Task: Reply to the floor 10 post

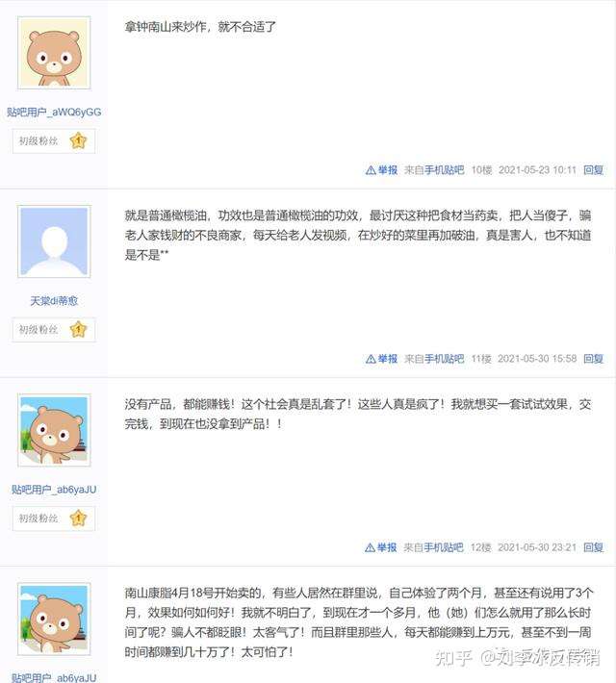Action: [x=593, y=170]
